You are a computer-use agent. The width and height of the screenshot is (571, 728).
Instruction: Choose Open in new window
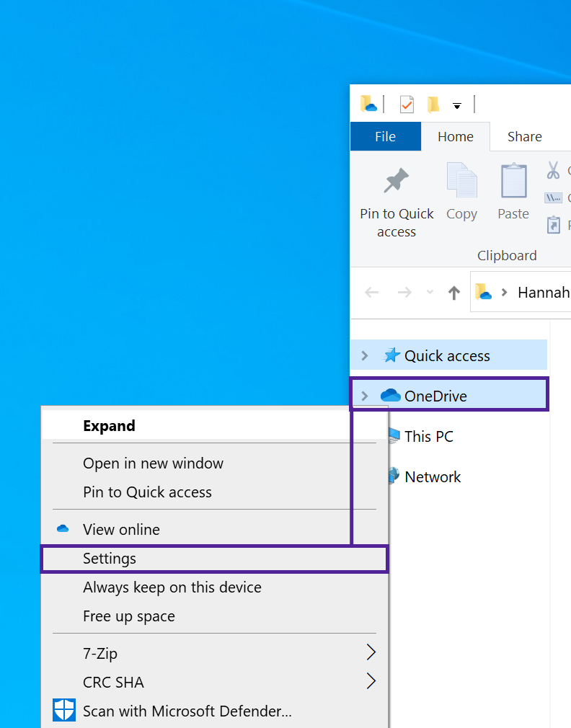click(x=214, y=463)
